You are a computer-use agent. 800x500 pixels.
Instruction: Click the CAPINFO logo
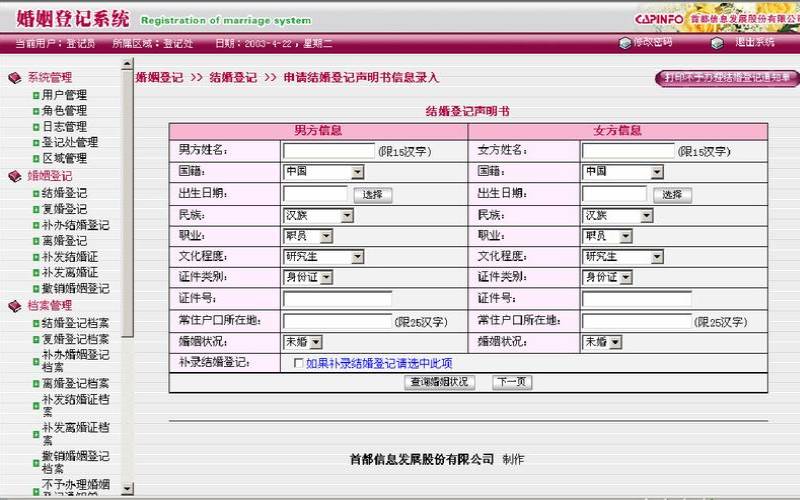click(x=659, y=19)
